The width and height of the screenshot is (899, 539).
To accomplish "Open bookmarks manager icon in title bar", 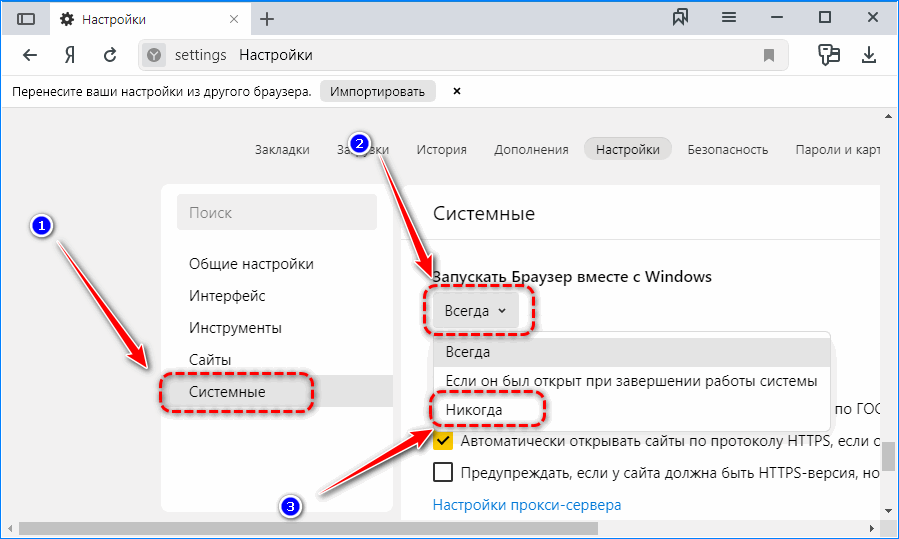I will [x=681, y=17].
